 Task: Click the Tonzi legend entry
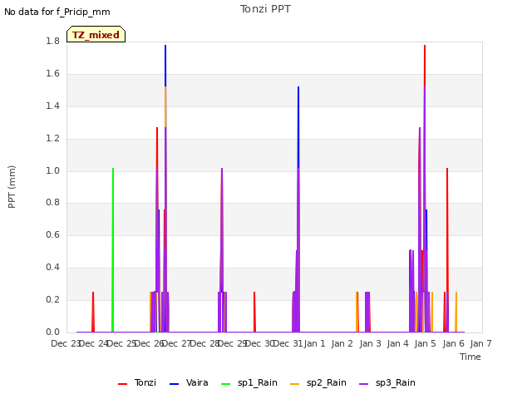click(137, 382)
